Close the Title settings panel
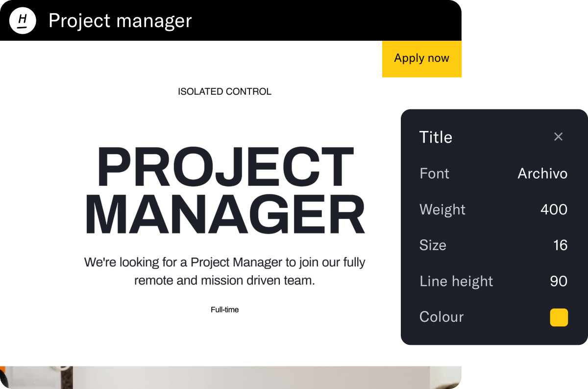Image resolution: width=588 pixels, height=389 pixels. pyautogui.click(x=558, y=136)
